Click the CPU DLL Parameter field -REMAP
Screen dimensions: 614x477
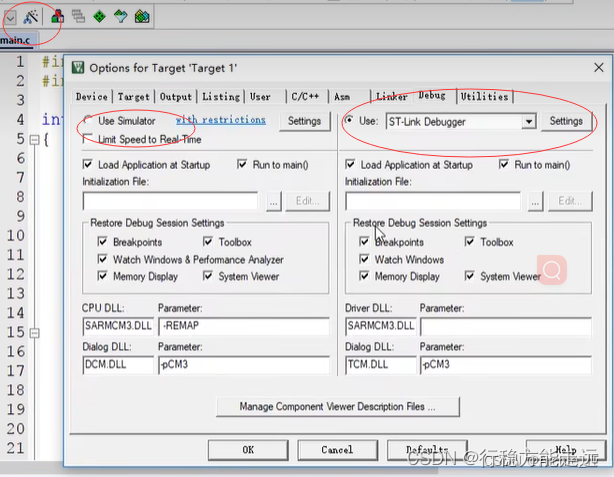pos(244,326)
